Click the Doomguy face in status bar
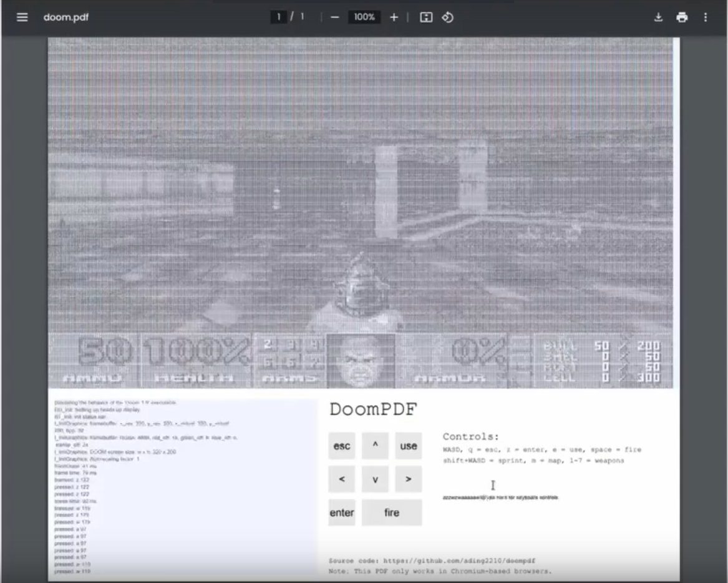728x583 pixels. [361, 361]
